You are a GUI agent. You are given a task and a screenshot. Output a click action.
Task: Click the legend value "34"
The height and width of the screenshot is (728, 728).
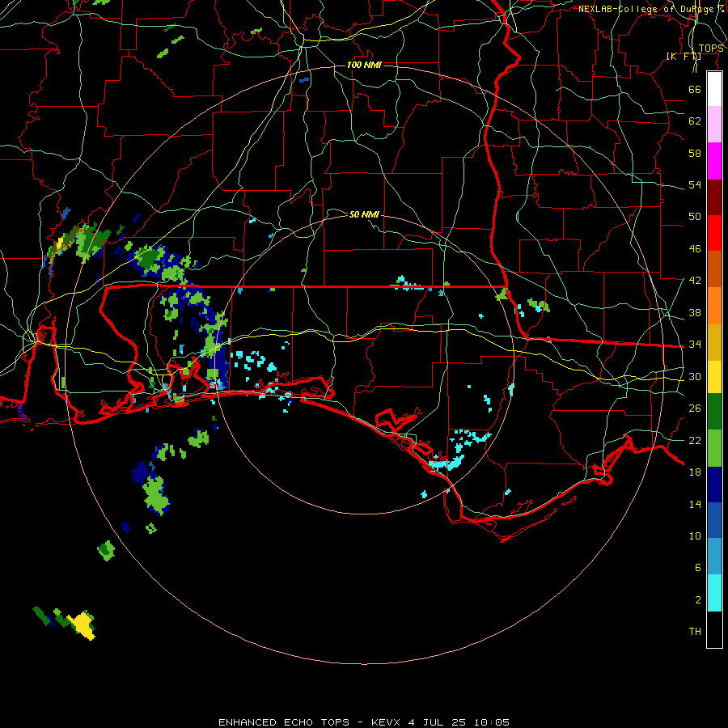click(695, 345)
